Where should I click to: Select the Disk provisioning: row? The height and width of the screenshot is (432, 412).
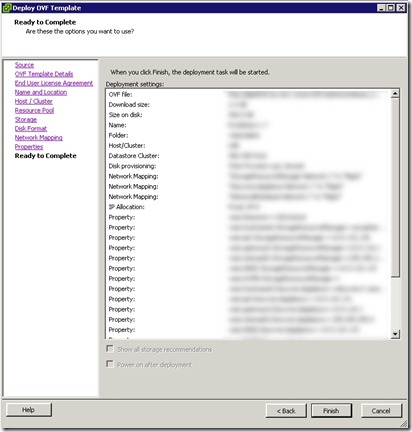coord(248,166)
